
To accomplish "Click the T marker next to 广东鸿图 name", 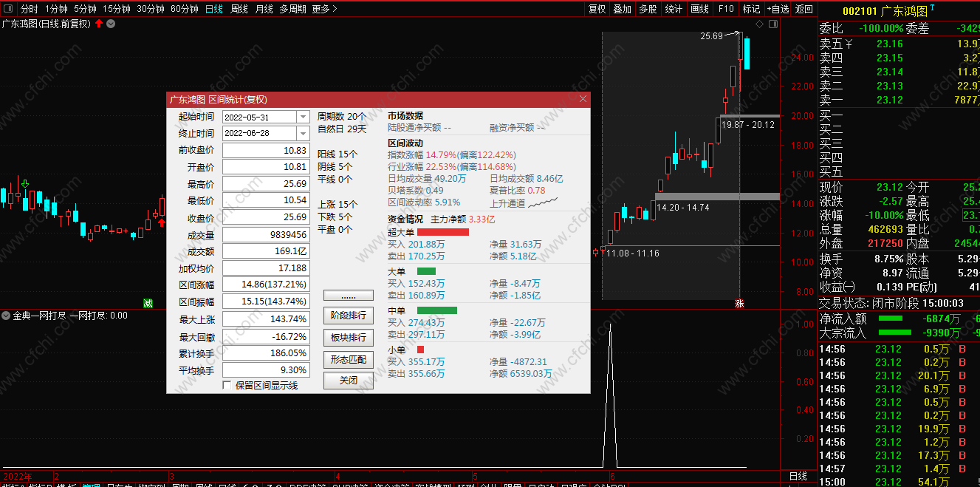I will pos(932,7).
